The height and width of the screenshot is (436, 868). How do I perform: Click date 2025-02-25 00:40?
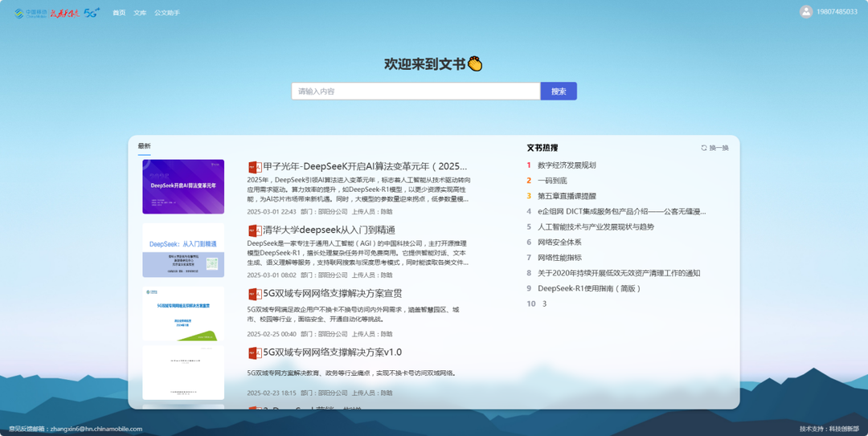(x=272, y=334)
